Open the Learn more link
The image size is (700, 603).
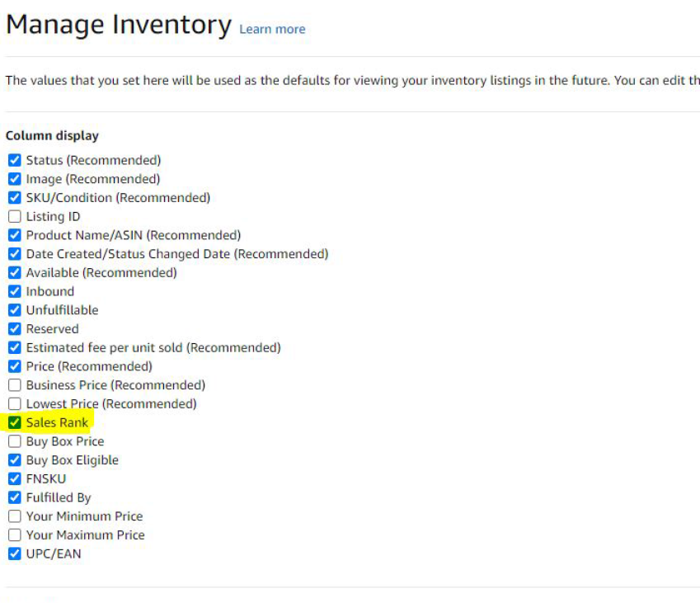tap(272, 30)
